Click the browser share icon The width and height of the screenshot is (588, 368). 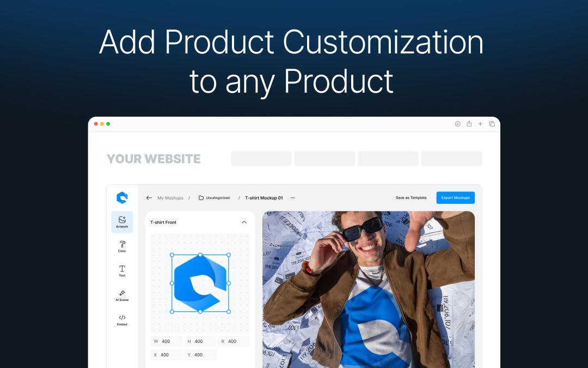[469, 124]
